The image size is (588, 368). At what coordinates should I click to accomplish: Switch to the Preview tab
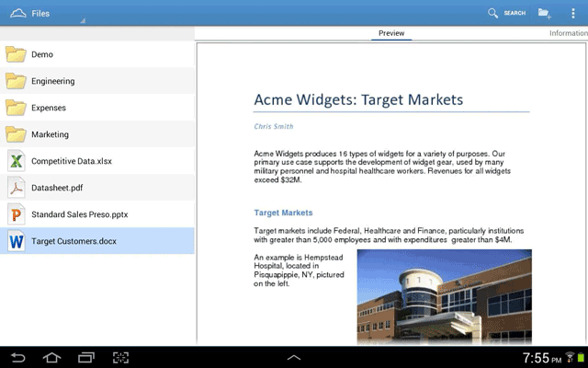391,33
